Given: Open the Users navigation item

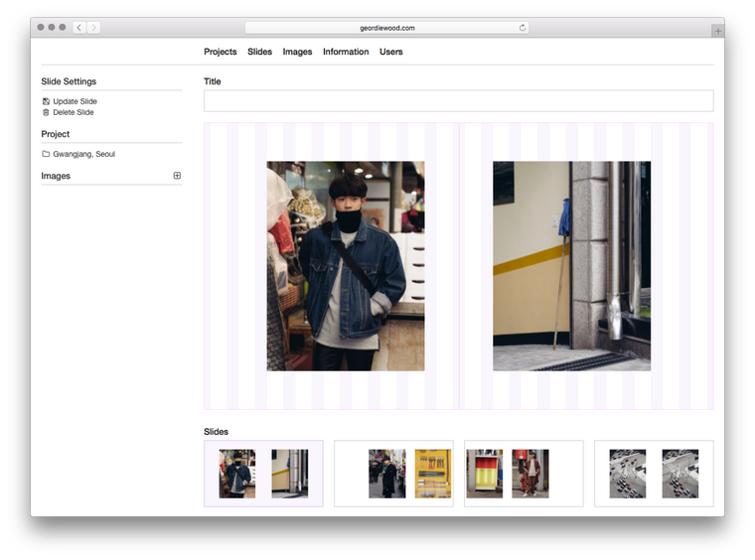Looking at the screenshot, I should [391, 52].
